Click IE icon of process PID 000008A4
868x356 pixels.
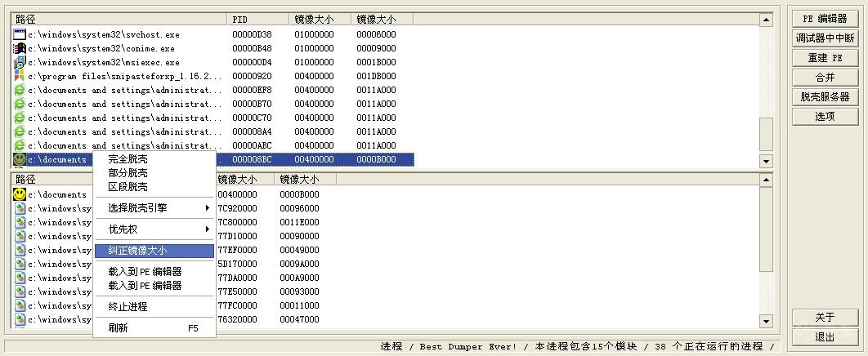point(20,131)
